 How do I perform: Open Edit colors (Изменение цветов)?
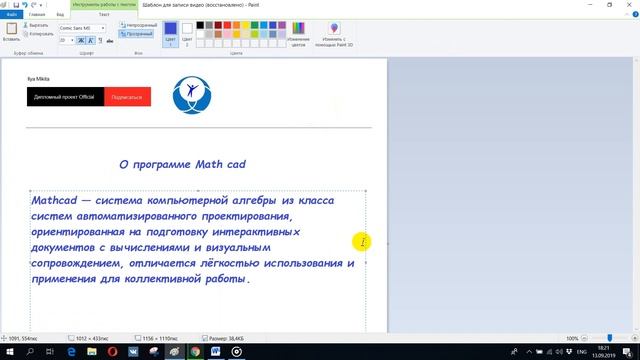click(298, 34)
